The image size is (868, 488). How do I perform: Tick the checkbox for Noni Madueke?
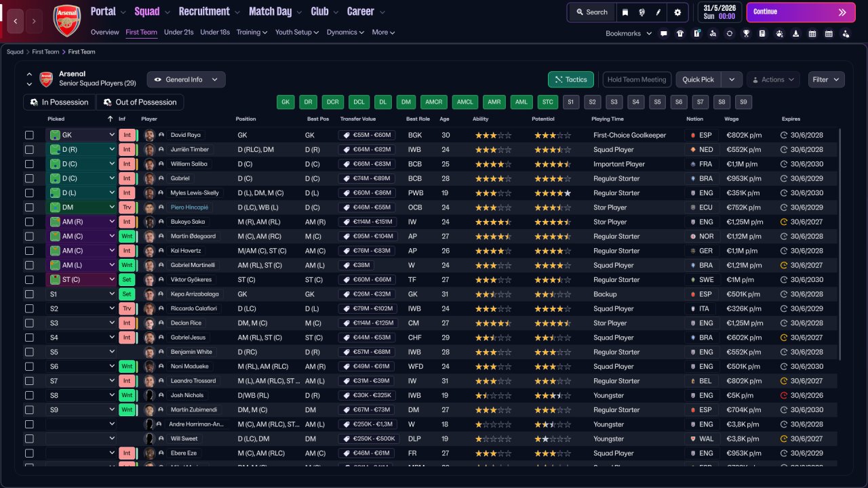click(29, 366)
